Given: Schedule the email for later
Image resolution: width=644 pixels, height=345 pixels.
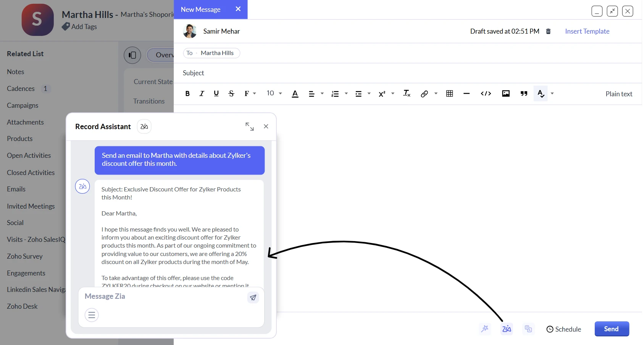Looking at the screenshot, I should (x=564, y=329).
